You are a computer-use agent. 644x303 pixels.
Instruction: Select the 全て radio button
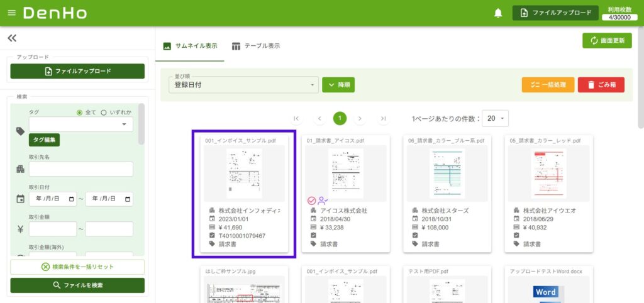[x=79, y=113]
